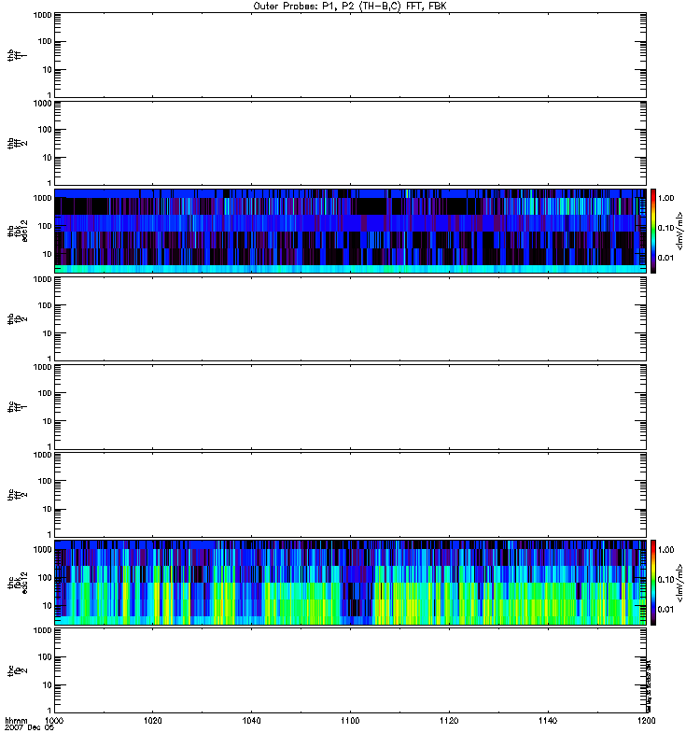Click the 1100 time tick label
The height and width of the screenshot is (747, 700).
pyautogui.click(x=350, y=722)
